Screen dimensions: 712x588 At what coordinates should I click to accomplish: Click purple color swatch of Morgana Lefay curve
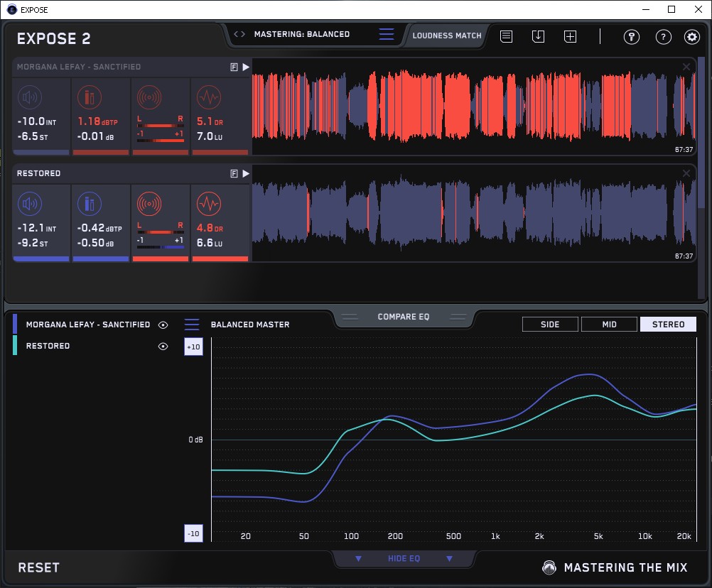pos(15,325)
